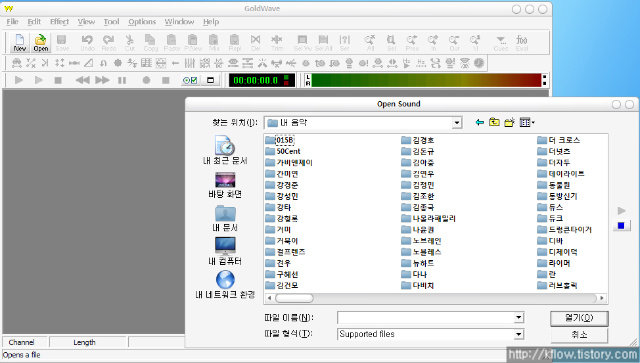Open the Options menu
This screenshot has height=363, width=640.
pos(142,22)
